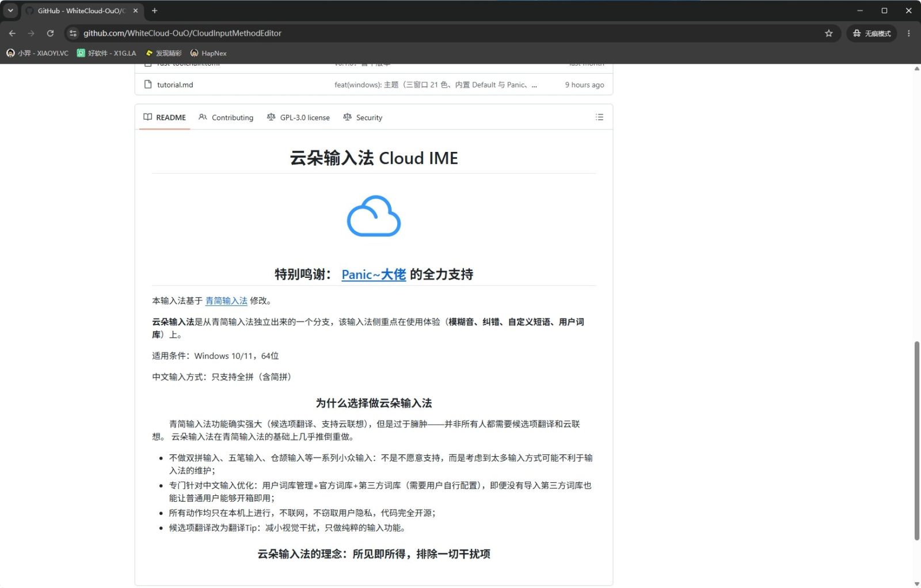Open the Chrome three-dot menu
Image resolution: width=921 pixels, height=588 pixels.
click(x=908, y=33)
